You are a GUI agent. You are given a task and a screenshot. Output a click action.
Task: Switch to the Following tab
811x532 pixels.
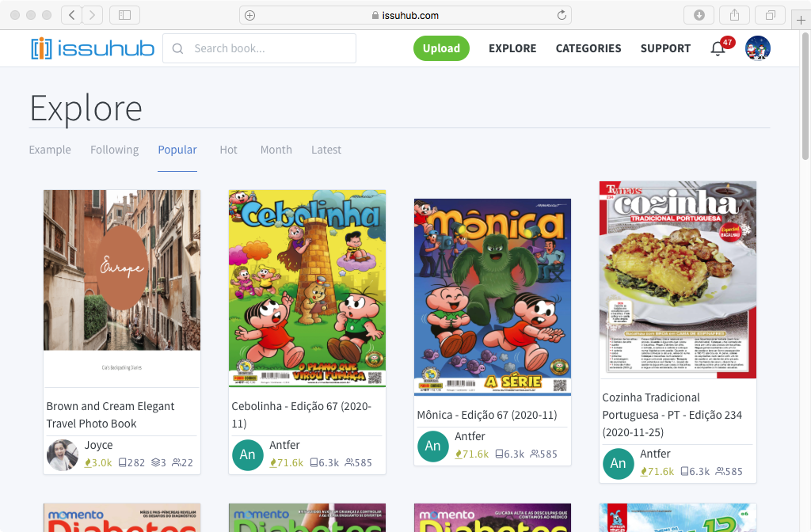click(x=114, y=150)
